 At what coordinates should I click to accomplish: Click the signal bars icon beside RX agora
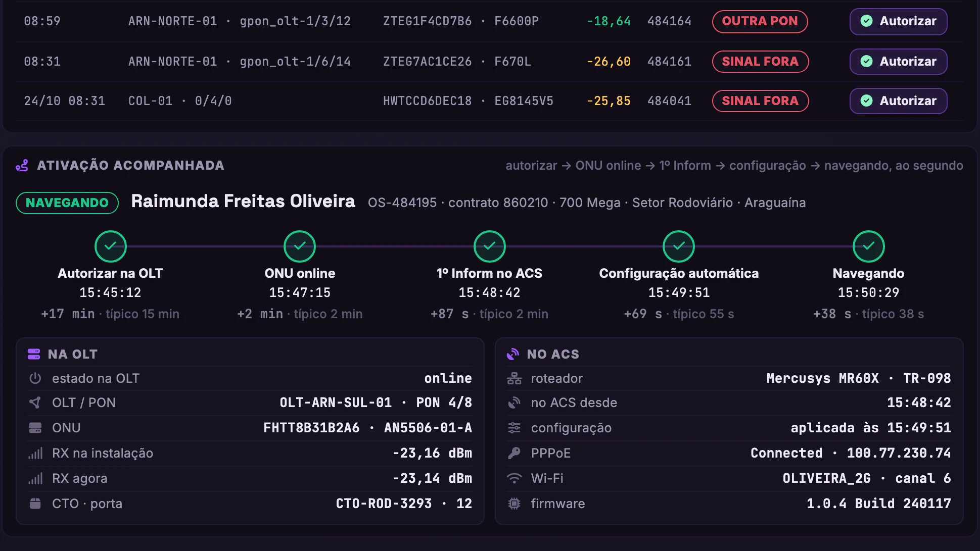tap(35, 478)
